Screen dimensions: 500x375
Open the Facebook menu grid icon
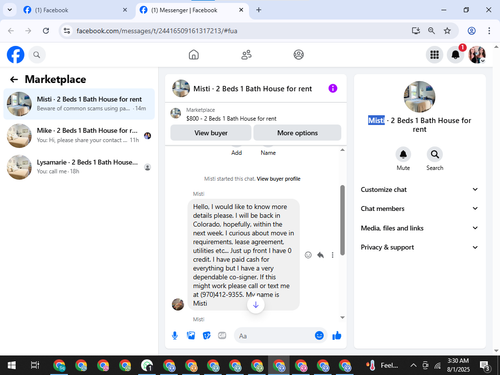click(434, 55)
